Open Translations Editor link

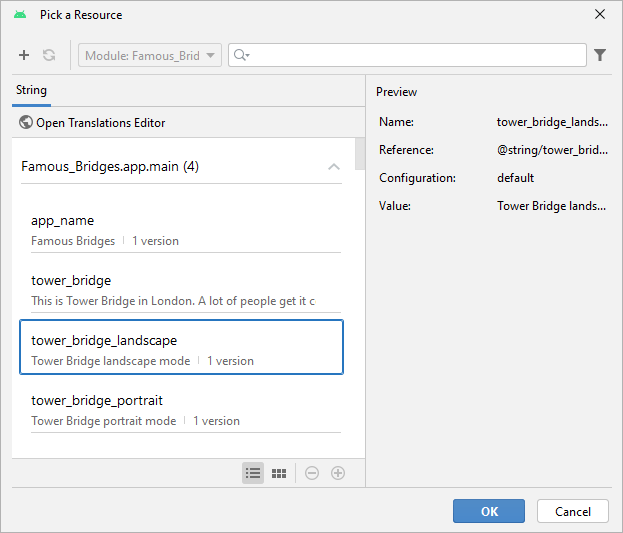100,123
